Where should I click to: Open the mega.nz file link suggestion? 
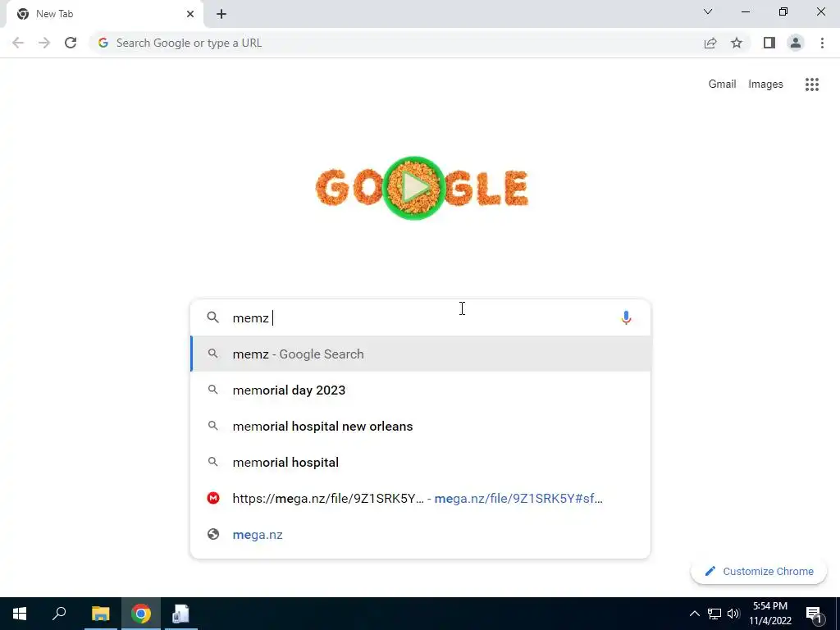click(421, 499)
